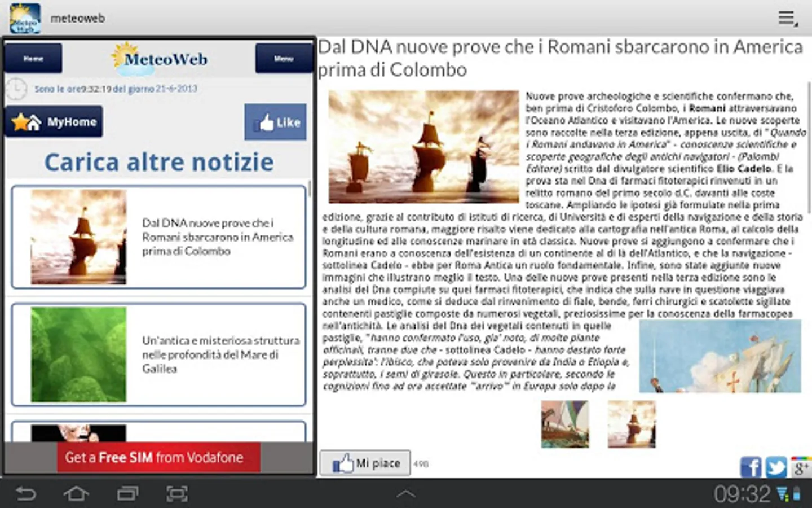This screenshot has height=508, width=812.
Task: Tap the MeteoWeb logo
Action: click(x=160, y=58)
